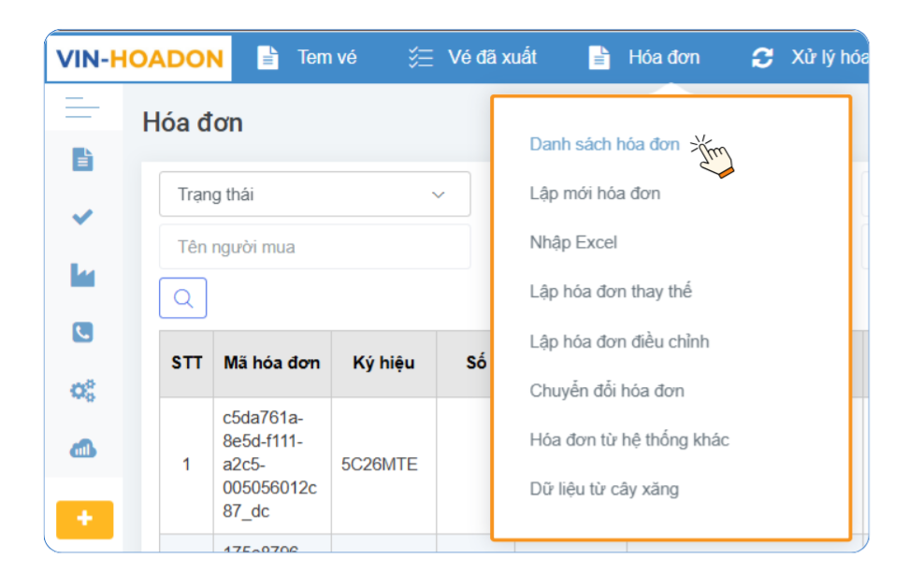Open the Hóa đơn top menu

[x=664, y=57]
